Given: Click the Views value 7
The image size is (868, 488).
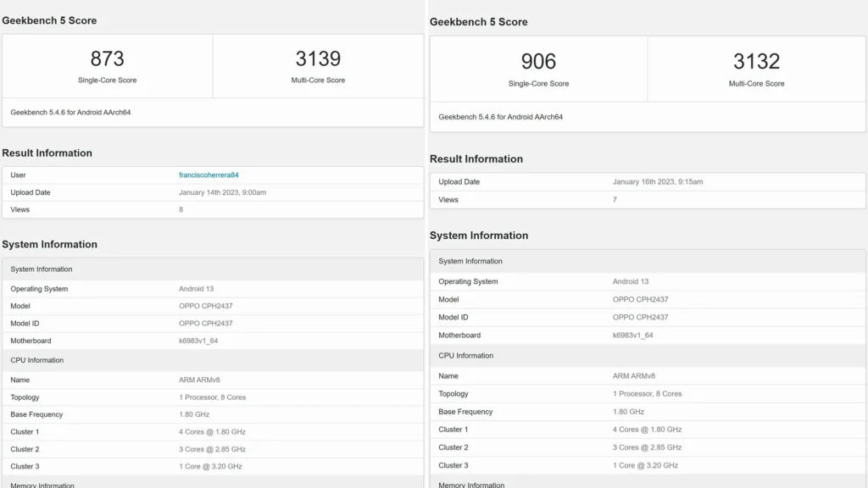Looking at the screenshot, I should coord(615,200).
